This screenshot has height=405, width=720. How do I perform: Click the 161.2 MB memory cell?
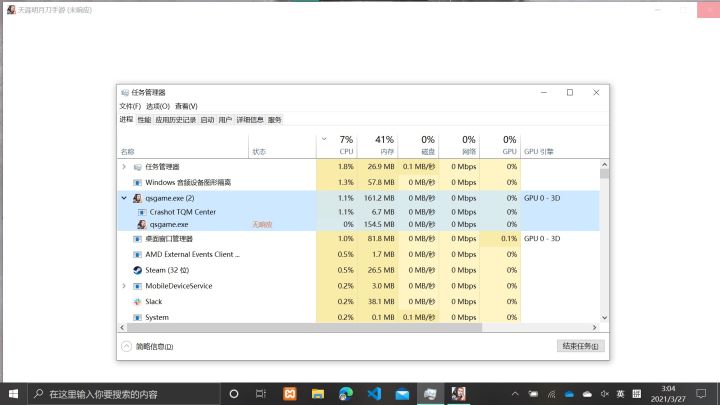(x=379, y=198)
